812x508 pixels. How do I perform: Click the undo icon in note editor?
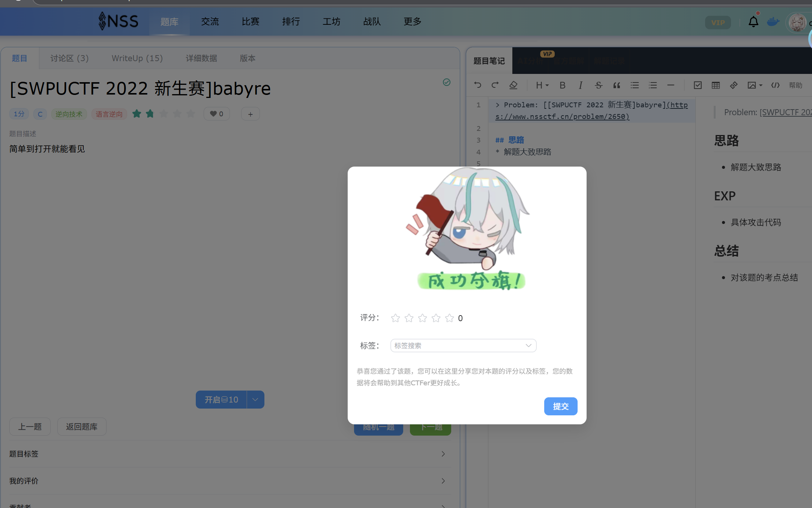[477, 85]
